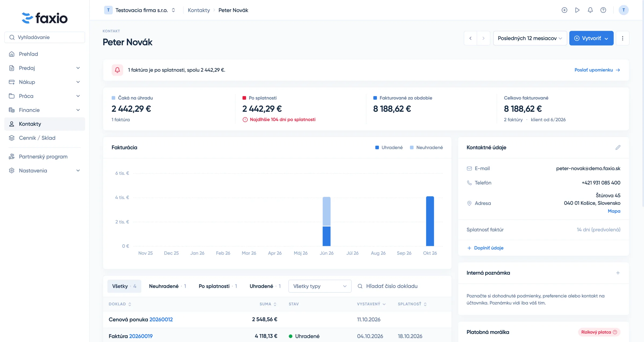The height and width of the screenshot is (342, 644).
Task: Open the play tutorial icon in top bar
Action: pos(577,10)
